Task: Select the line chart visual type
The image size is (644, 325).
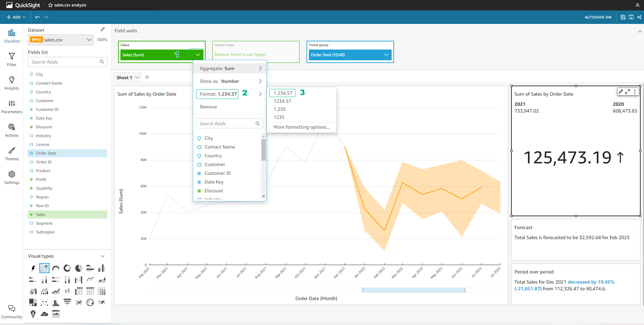Action: click(90, 280)
